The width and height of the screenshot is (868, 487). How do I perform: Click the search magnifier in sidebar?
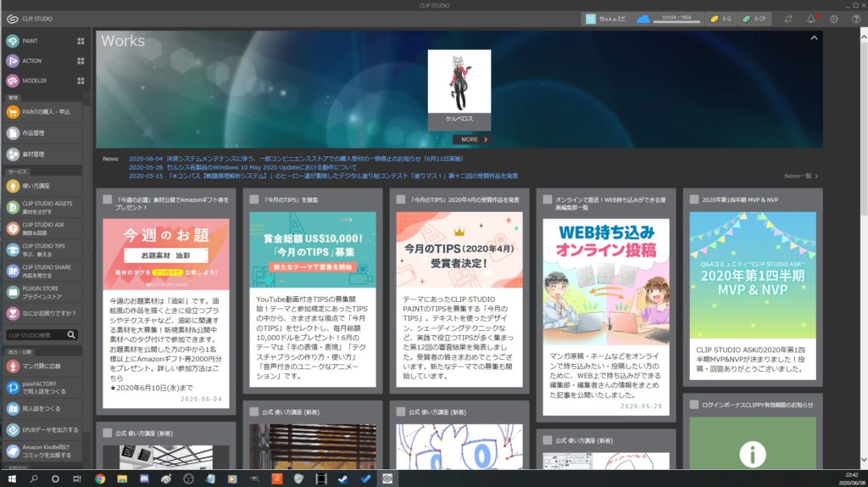[71, 334]
